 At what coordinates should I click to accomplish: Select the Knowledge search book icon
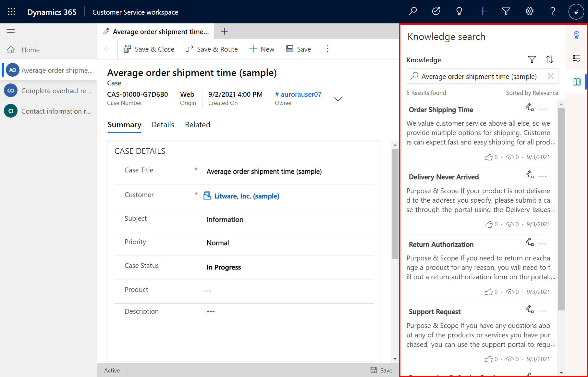pos(577,82)
